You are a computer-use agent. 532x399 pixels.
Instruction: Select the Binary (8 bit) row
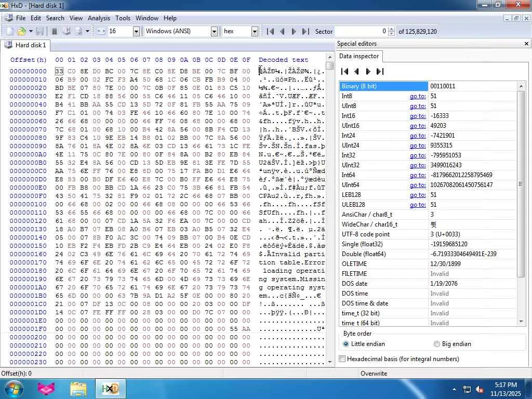428,86
